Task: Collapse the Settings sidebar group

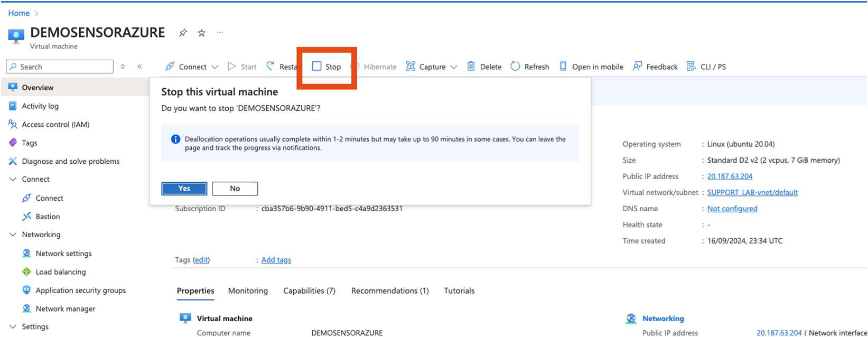Action: (x=13, y=327)
